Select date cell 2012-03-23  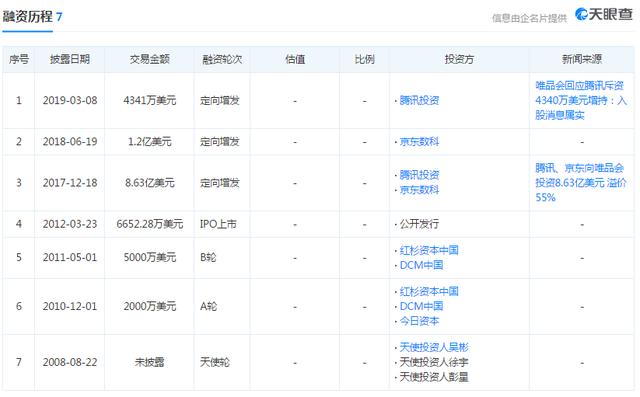pos(70,224)
